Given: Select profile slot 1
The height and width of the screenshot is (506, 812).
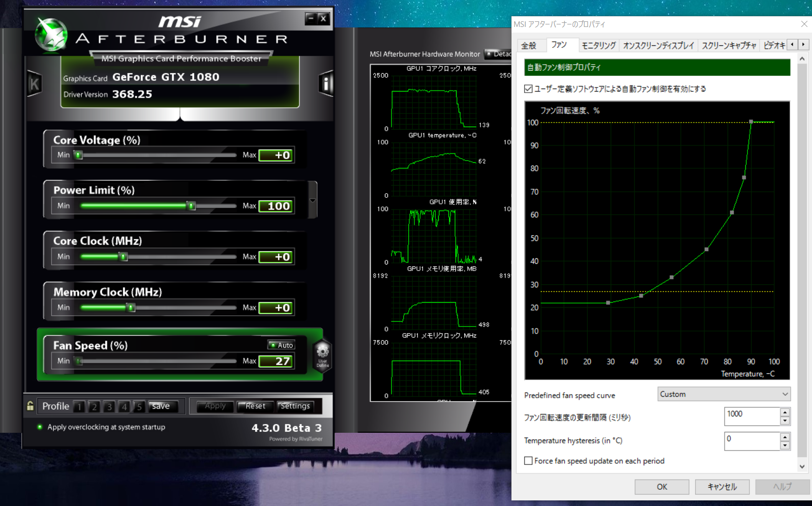Looking at the screenshot, I should 79,406.
